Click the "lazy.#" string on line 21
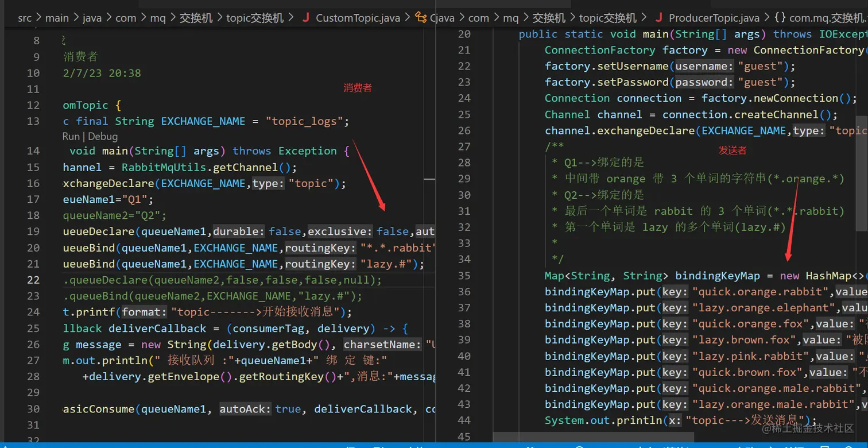 click(386, 264)
